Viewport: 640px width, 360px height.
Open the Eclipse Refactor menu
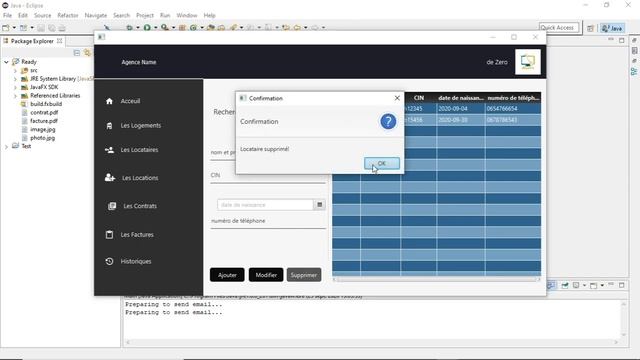(68, 15)
